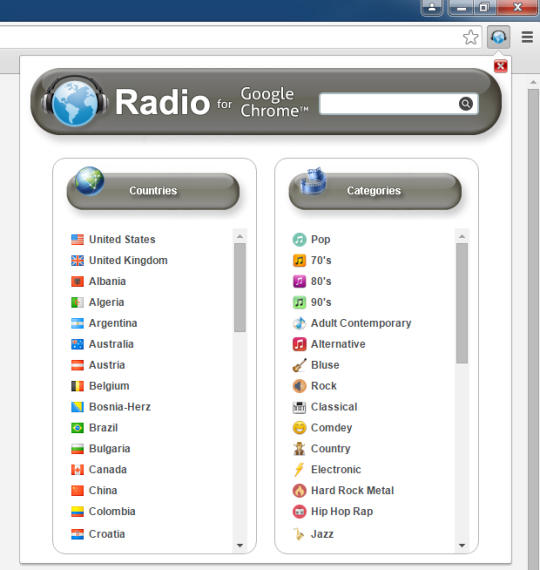Viewport: 540px width, 570px height.
Task: Open the Countries header section
Action: pyautogui.click(x=153, y=190)
